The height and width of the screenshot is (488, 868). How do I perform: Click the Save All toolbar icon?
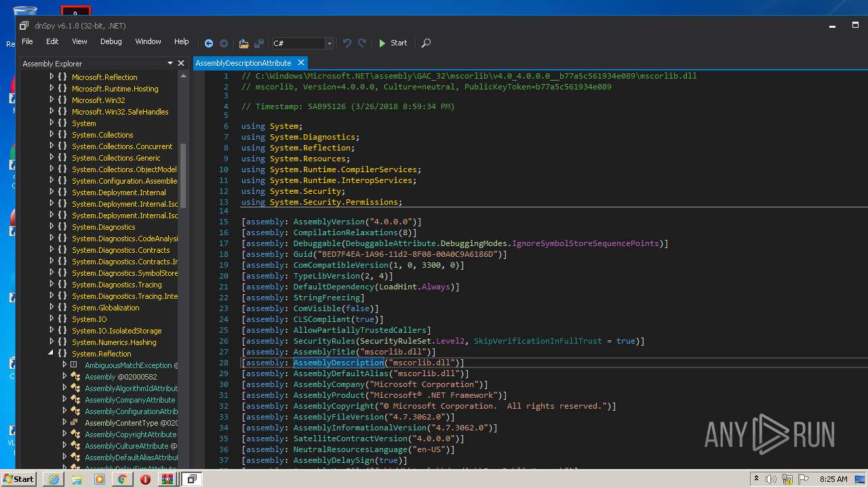tap(258, 43)
